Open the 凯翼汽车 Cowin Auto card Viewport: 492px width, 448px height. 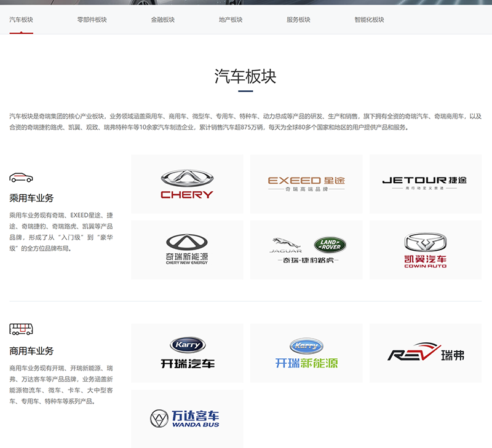pos(426,250)
